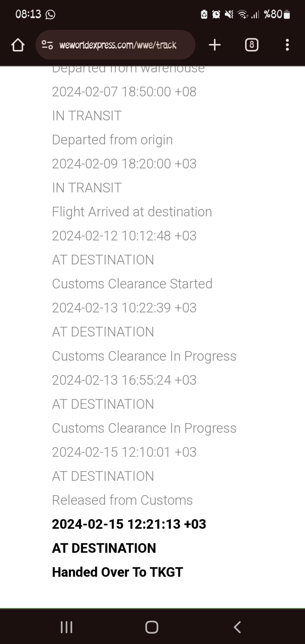Open the home page via the home icon
This screenshot has height=644, width=305.
pyautogui.click(x=18, y=45)
